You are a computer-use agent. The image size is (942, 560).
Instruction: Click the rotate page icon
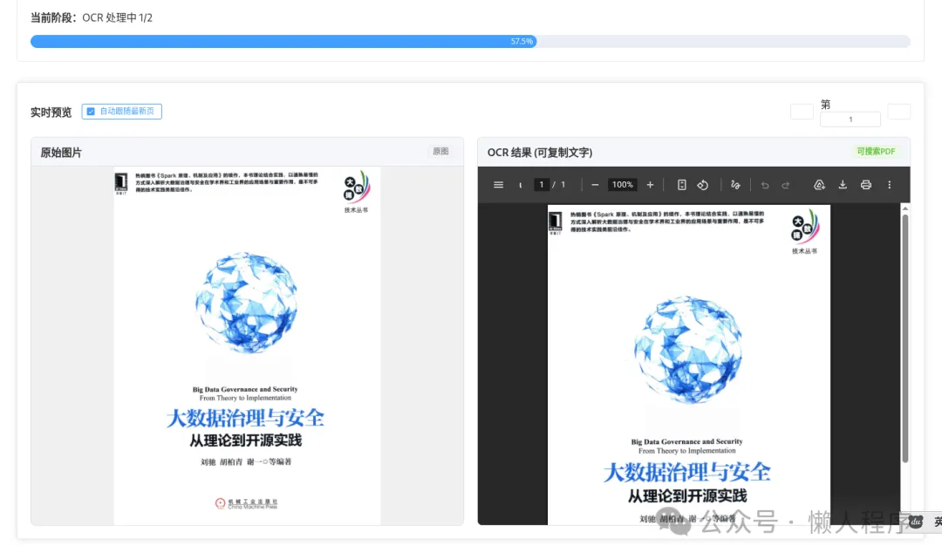[704, 184]
